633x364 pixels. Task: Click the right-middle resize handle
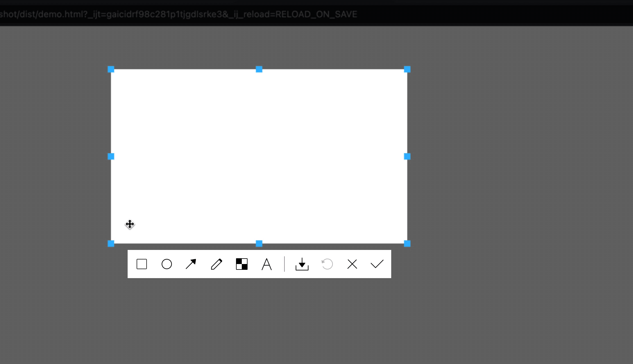407,156
